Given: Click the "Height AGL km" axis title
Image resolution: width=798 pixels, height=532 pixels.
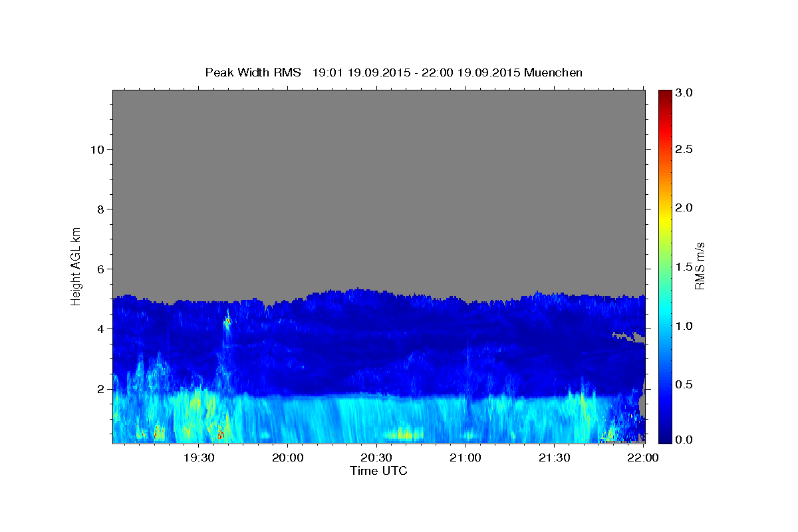Looking at the screenshot, I should [76, 265].
